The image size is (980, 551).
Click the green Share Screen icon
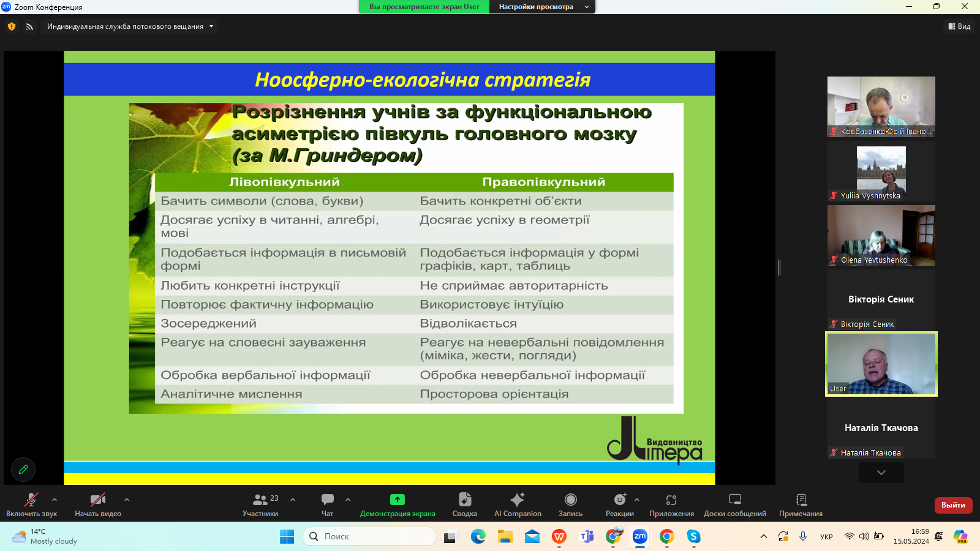[x=398, y=500]
